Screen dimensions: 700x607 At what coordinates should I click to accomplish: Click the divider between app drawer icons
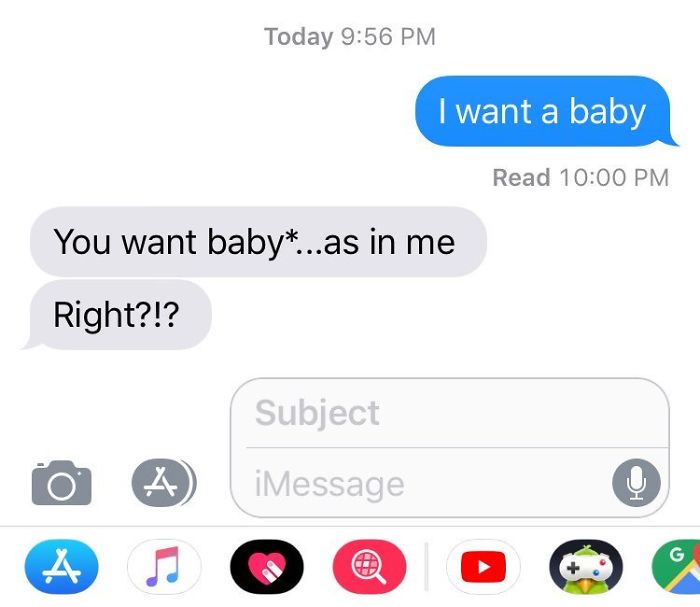426,567
